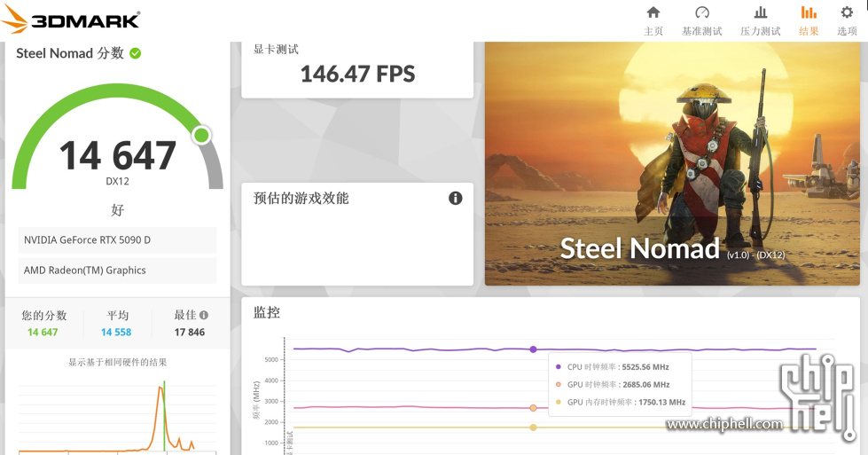The width and height of the screenshot is (868, 455).
Task: Click green verified checkmark beside Steel Nomad score
Action: 136,53
